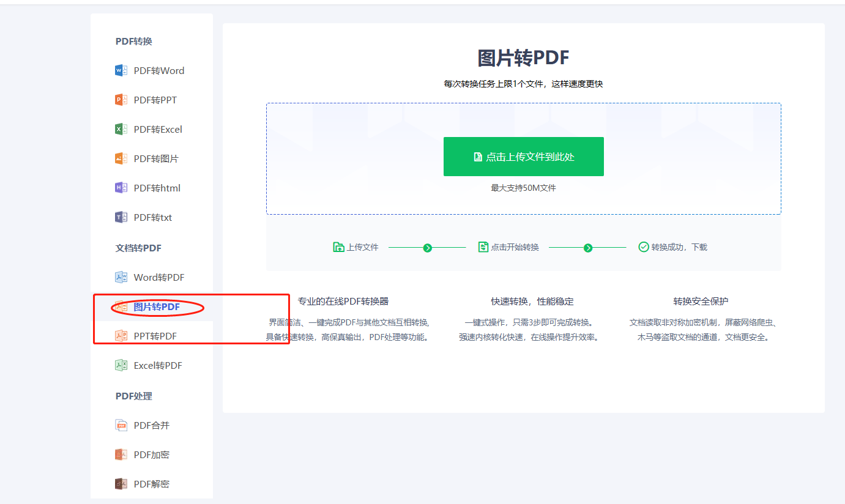845x504 pixels.
Task: Click the Excel转PDF icon
Action: click(121, 365)
